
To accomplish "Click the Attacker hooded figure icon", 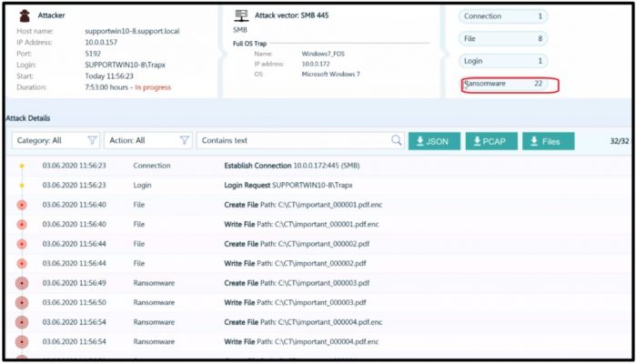I will [x=24, y=15].
